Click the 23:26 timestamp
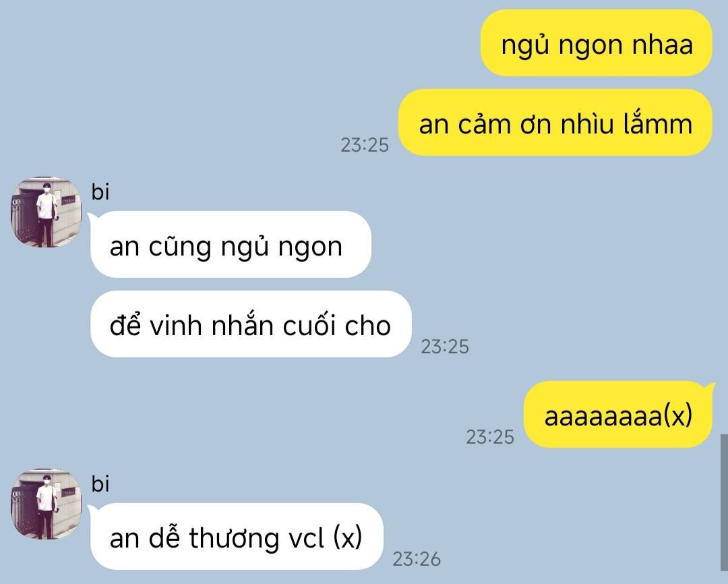The image size is (728, 584). coord(417,559)
